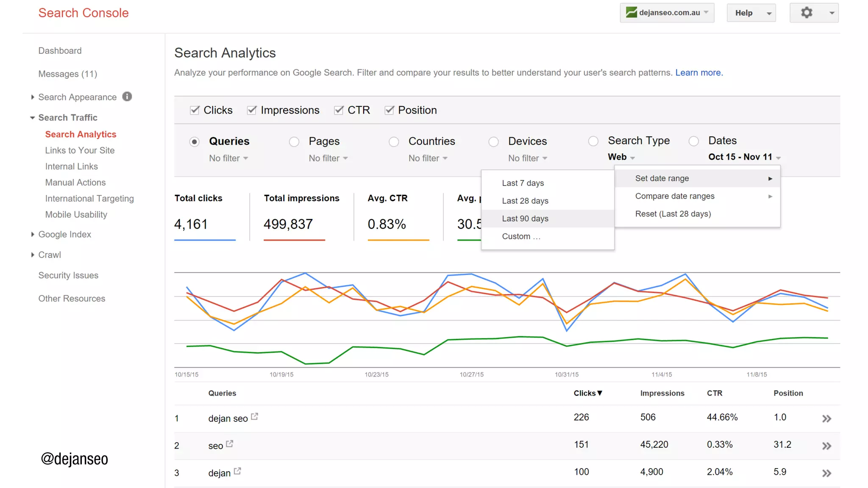
Task: Open external link icon next to 'dejan seo'
Action: 254,417
